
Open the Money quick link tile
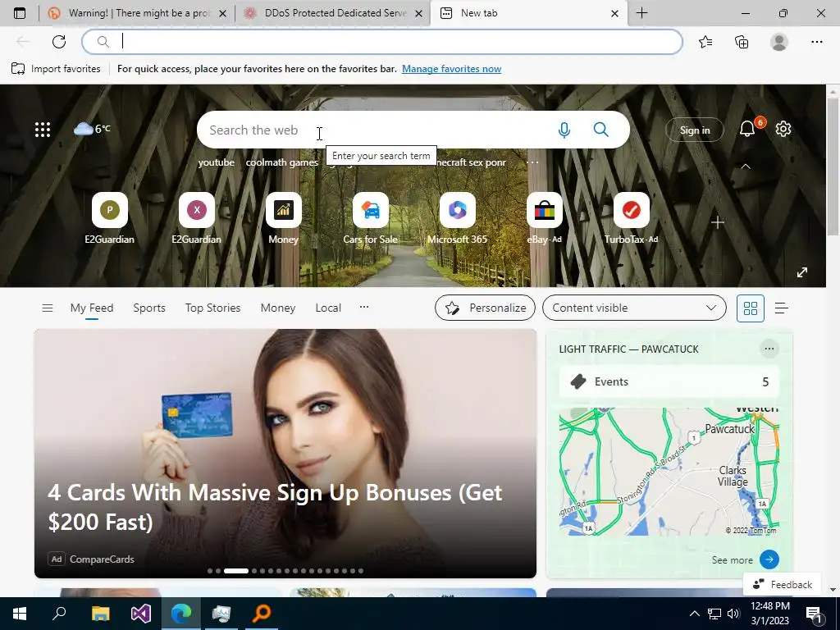click(283, 218)
